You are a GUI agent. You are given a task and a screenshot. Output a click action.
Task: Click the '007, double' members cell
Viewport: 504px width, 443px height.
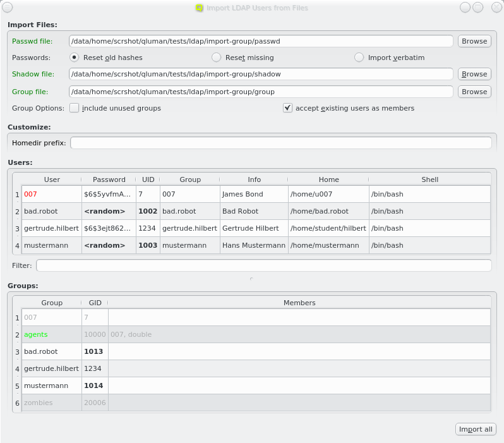coord(299,334)
